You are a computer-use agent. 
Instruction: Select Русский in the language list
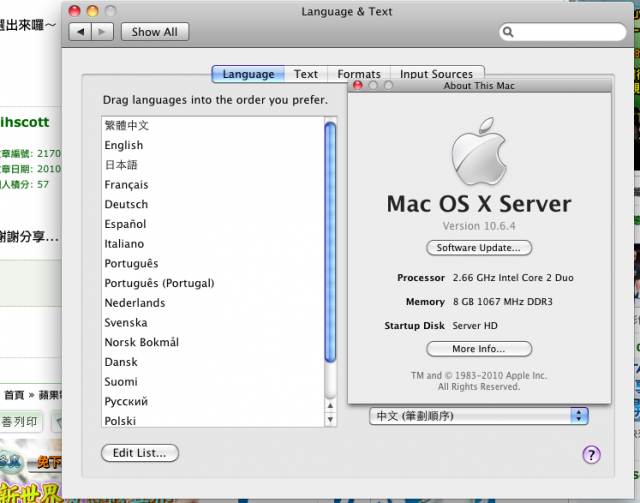pyautogui.click(x=213, y=401)
